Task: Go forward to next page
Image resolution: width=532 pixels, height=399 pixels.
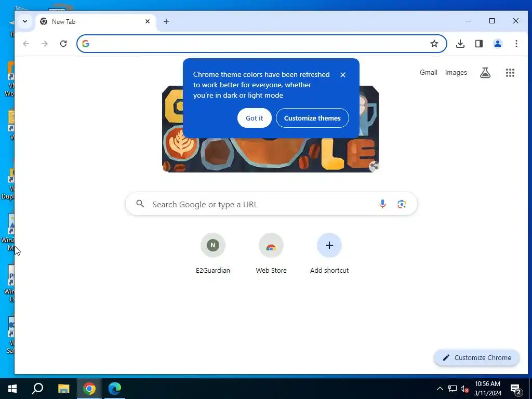Action: click(45, 44)
